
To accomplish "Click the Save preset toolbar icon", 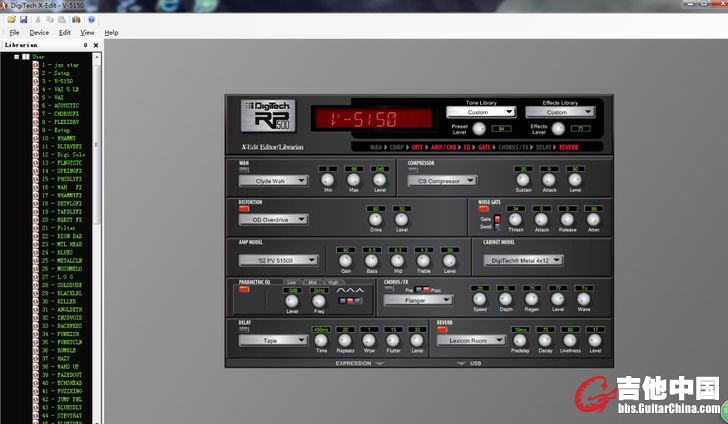I will 23,19.
